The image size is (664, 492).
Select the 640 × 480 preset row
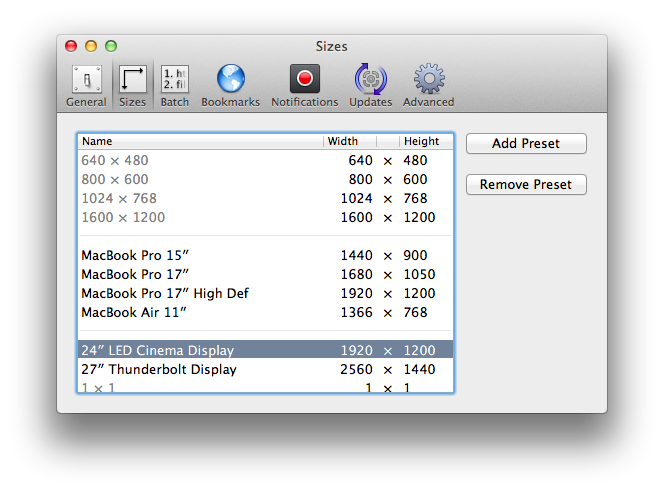coord(266,160)
